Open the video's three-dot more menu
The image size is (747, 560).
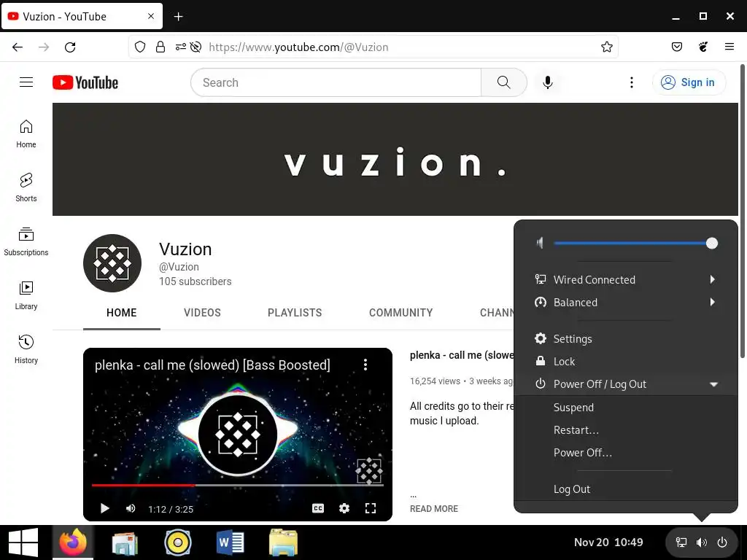[365, 365]
